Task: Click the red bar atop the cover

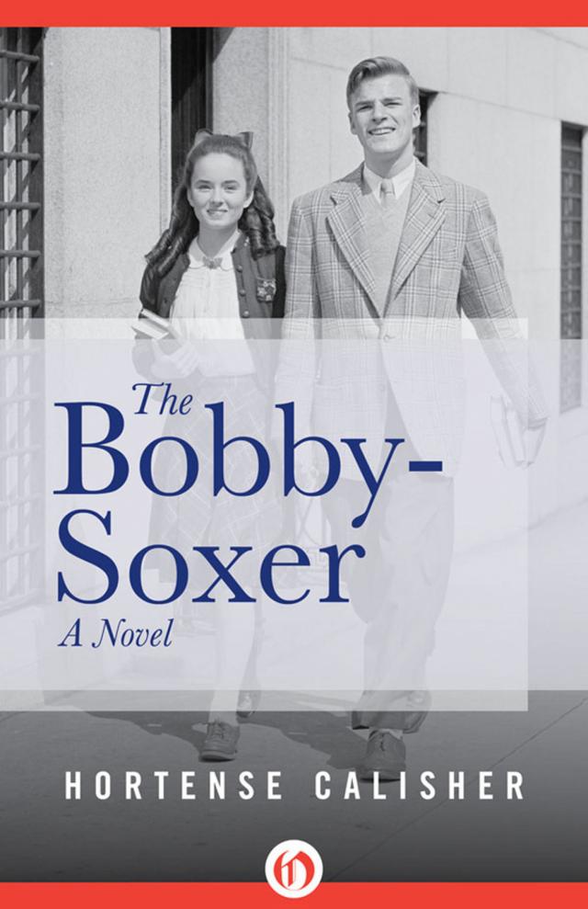Action: 294,14
